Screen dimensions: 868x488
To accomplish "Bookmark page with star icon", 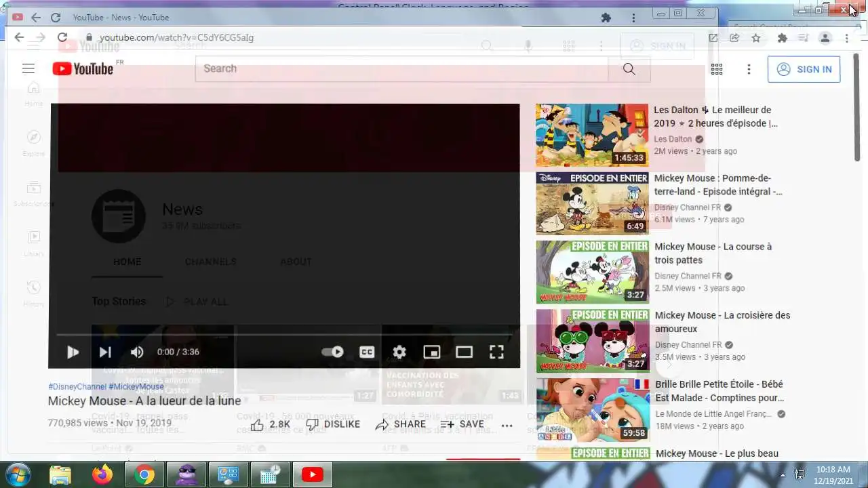I will (756, 38).
